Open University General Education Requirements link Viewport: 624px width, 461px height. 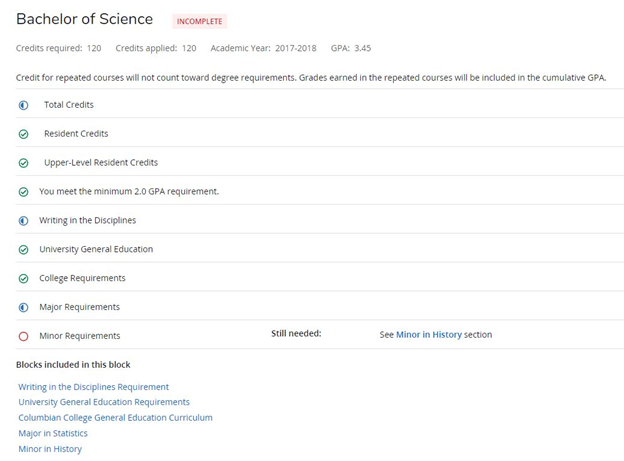pos(104,402)
